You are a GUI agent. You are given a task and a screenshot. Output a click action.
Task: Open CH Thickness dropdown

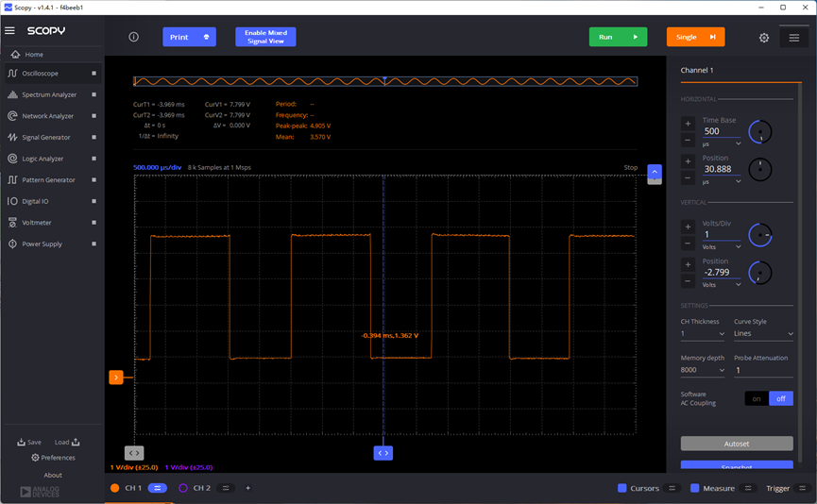pos(703,334)
